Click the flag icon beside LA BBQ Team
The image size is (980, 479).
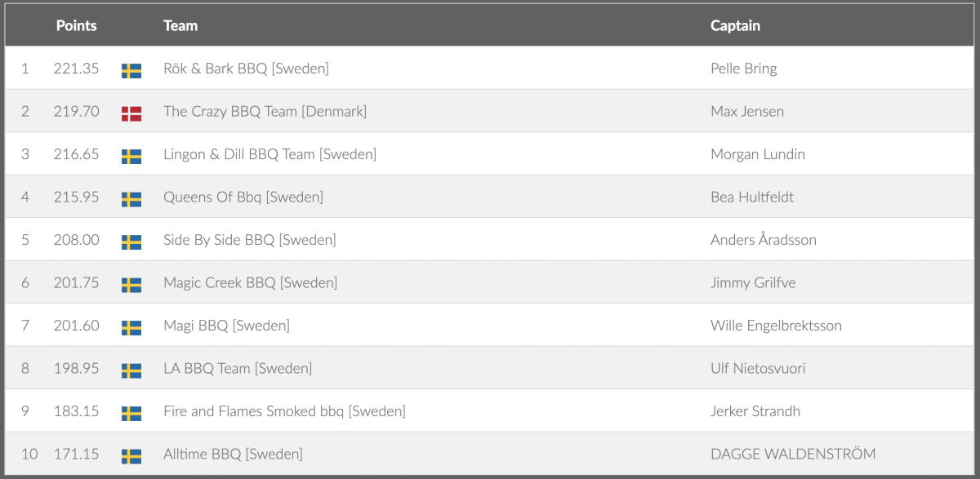pos(131,370)
